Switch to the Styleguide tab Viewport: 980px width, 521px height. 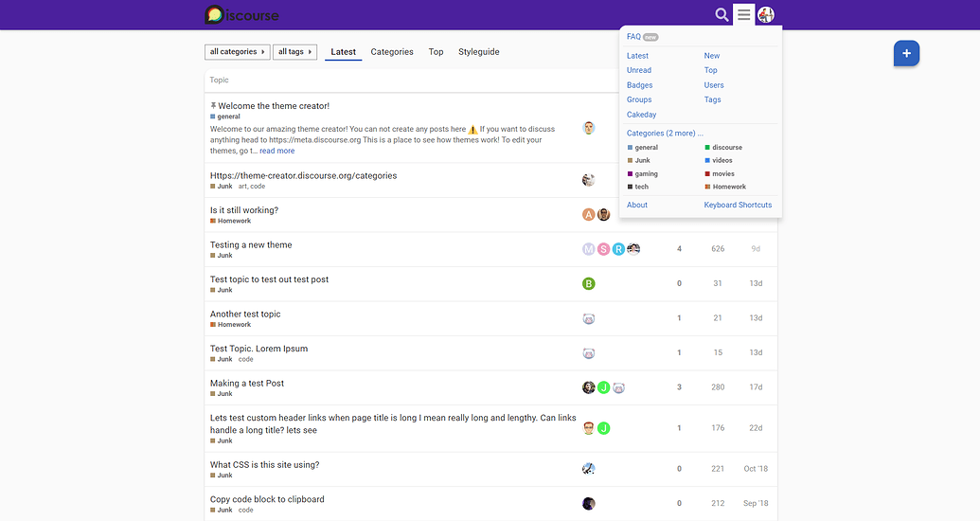[x=478, y=52]
